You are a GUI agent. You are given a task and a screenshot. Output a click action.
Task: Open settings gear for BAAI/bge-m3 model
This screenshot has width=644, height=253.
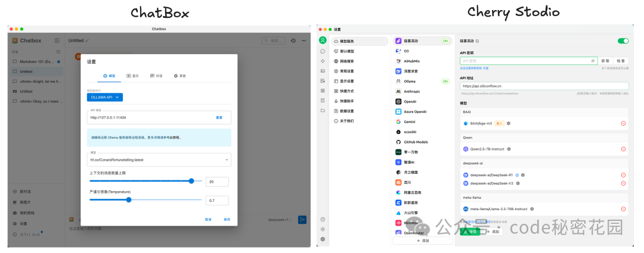(x=509, y=123)
